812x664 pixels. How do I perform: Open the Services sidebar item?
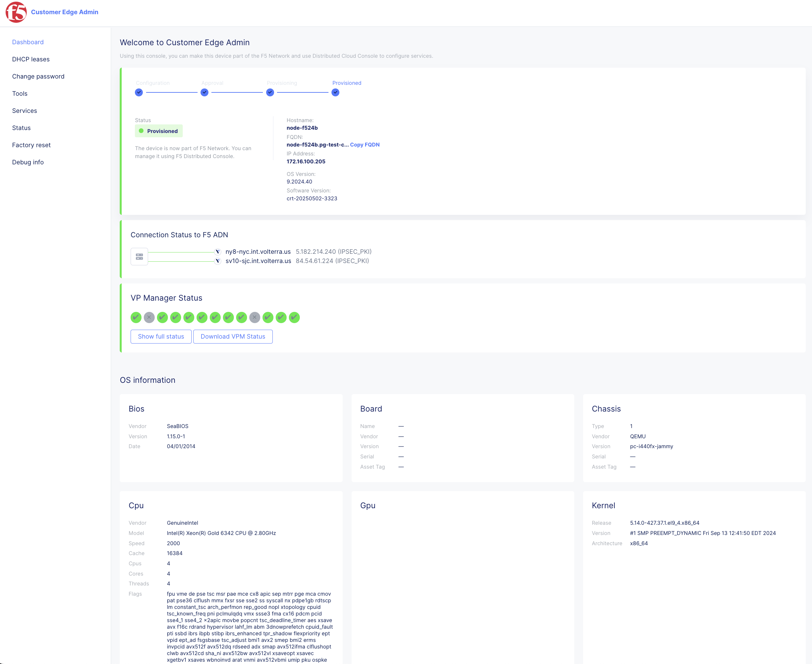click(24, 111)
